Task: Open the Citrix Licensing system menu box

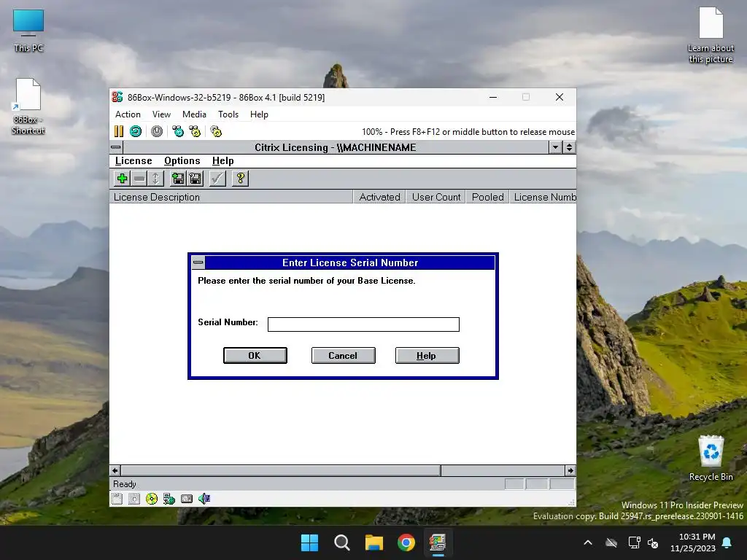Action: click(x=116, y=147)
